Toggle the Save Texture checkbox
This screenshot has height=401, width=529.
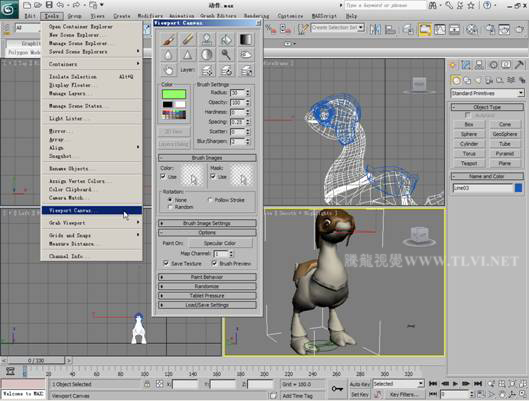(x=166, y=263)
